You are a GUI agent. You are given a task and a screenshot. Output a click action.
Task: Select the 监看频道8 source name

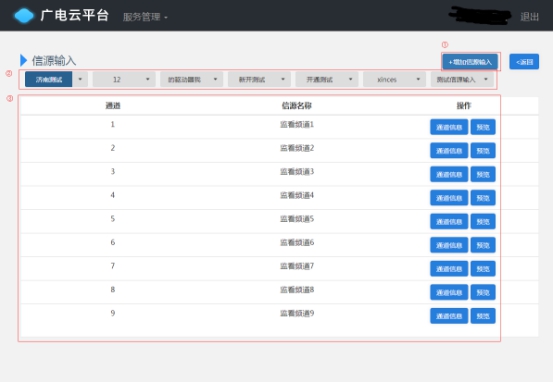coord(297,290)
